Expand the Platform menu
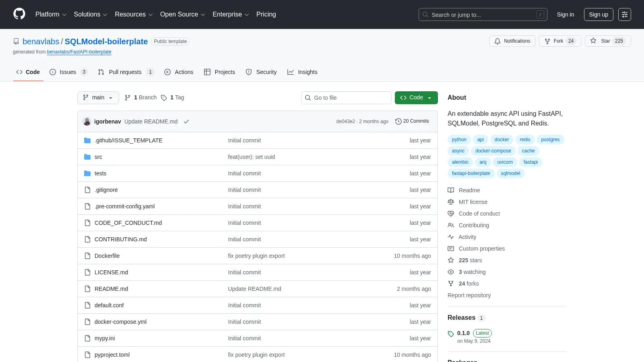The width and height of the screenshot is (644, 362). [x=51, y=14]
